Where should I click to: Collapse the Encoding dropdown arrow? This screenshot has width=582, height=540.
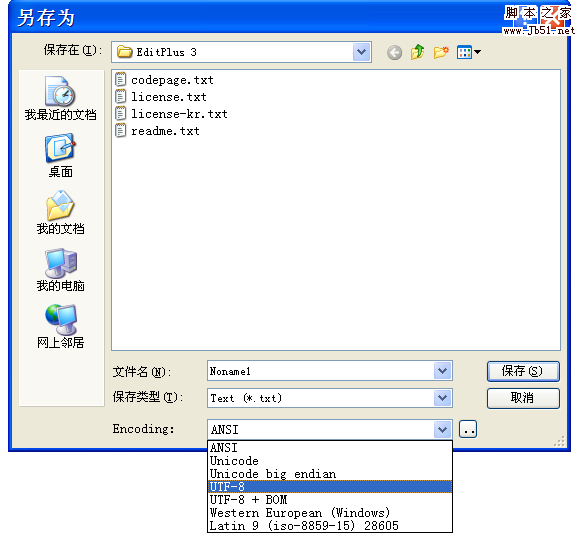(x=442, y=430)
